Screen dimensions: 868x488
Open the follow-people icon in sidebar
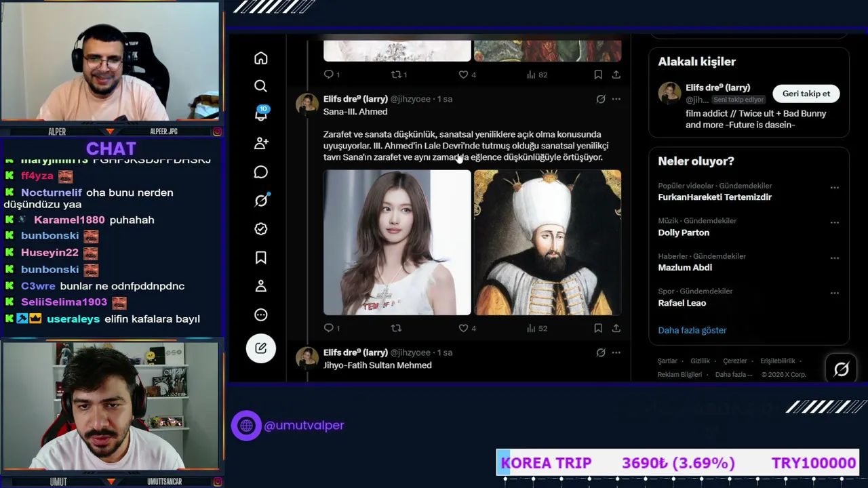(x=261, y=143)
